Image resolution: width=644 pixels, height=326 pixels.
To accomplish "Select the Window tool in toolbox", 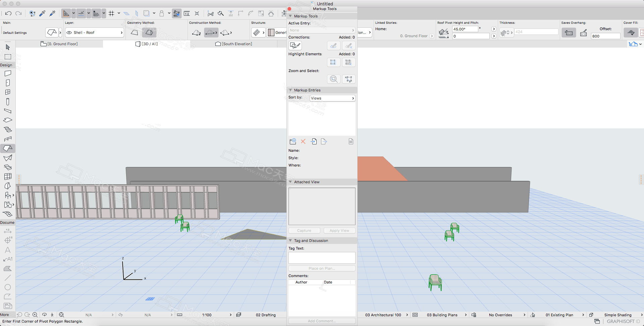I will (8, 92).
